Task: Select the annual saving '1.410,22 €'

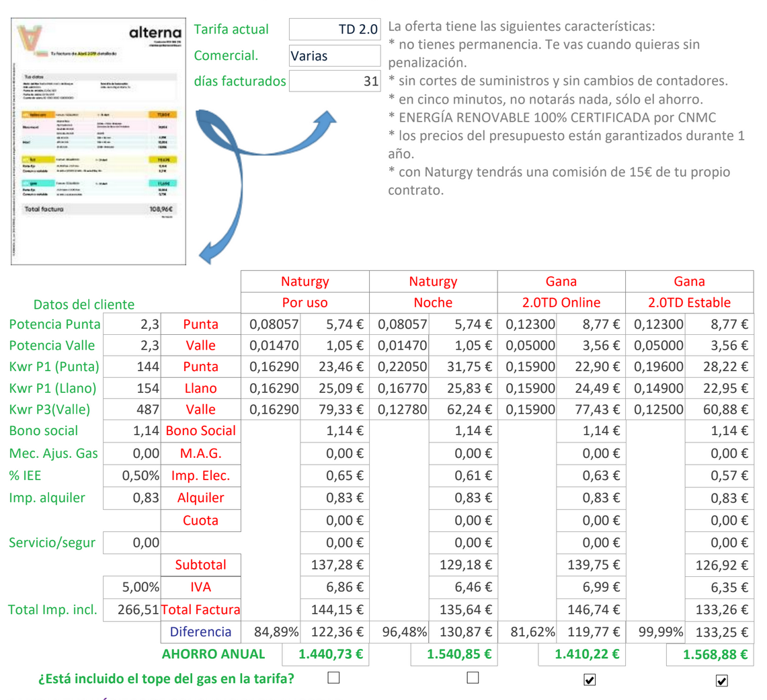Action: [x=582, y=654]
